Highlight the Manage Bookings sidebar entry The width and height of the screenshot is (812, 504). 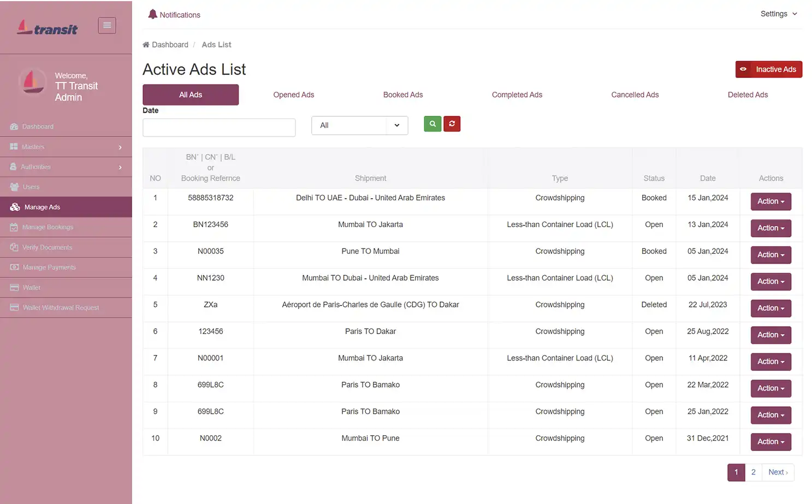tap(48, 227)
